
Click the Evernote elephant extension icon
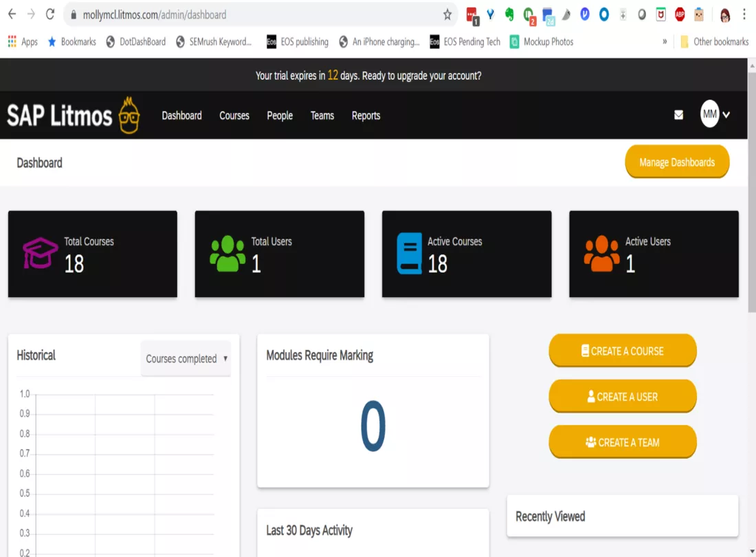tap(509, 14)
